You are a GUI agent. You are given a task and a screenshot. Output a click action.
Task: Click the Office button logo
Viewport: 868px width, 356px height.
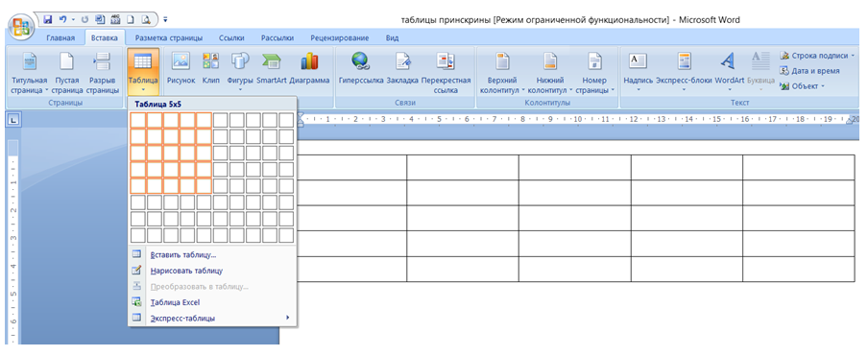[x=20, y=27]
